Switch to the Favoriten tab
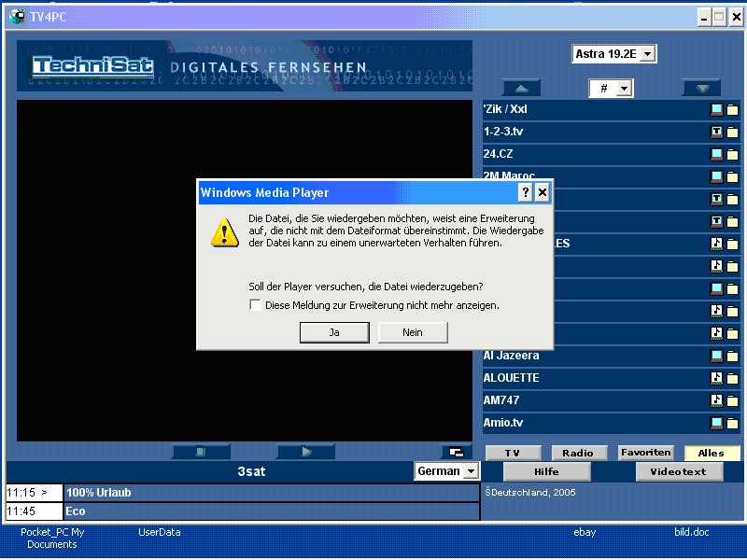Viewport: 747px width, 560px height. (x=645, y=453)
